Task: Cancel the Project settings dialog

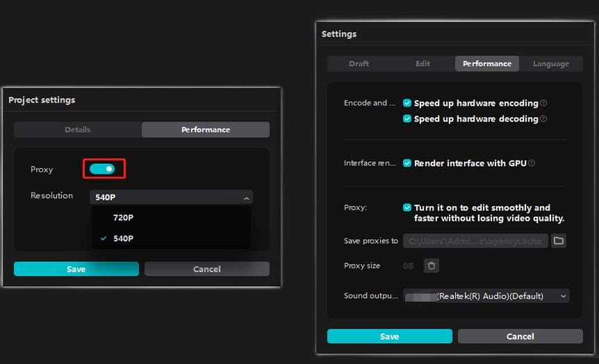Action: 206,269
